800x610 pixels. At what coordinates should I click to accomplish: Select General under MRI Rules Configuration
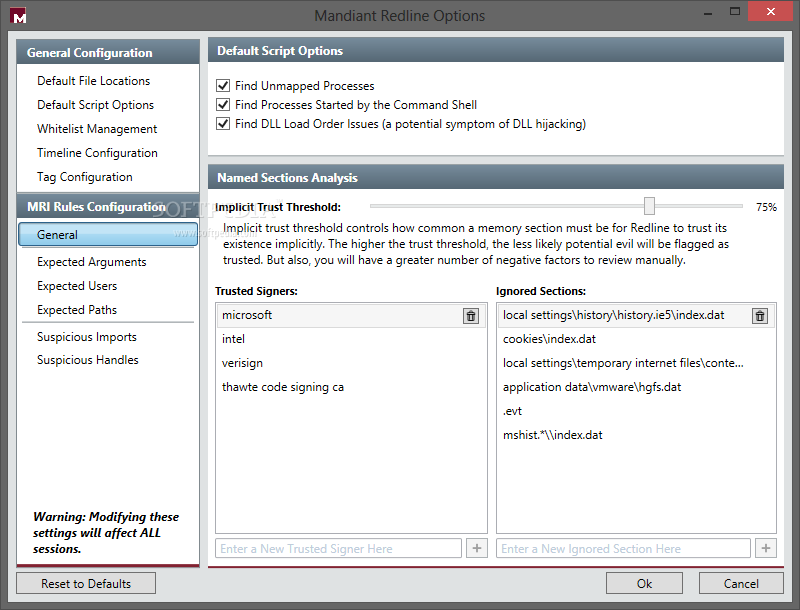click(x=108, y=235)
